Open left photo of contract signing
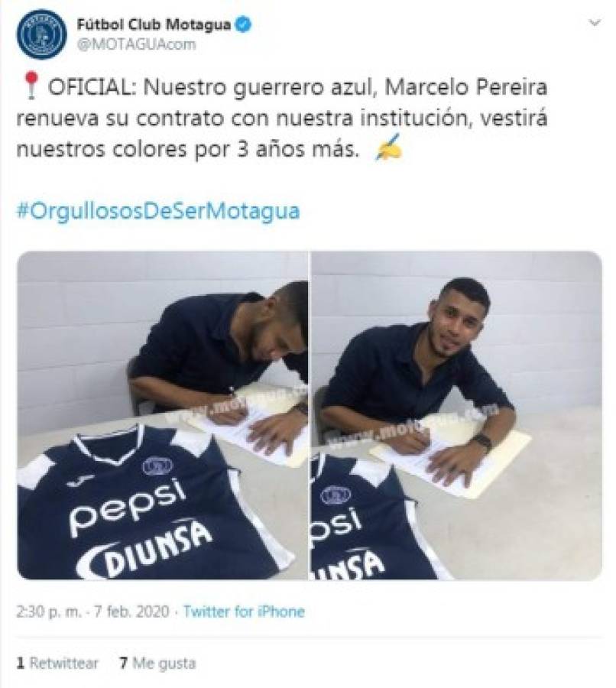The height and width of the screenshot is (688, 616). coord(162,416)
